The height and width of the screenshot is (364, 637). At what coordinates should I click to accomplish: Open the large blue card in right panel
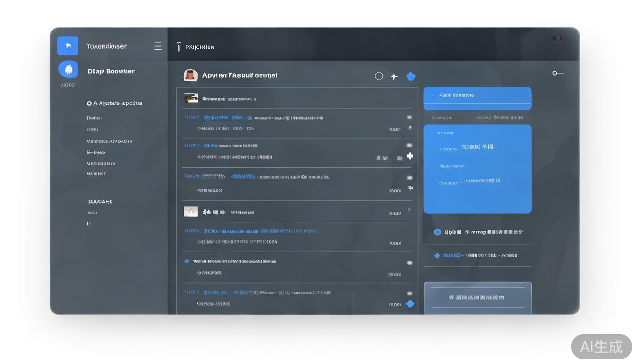(477, 168)
